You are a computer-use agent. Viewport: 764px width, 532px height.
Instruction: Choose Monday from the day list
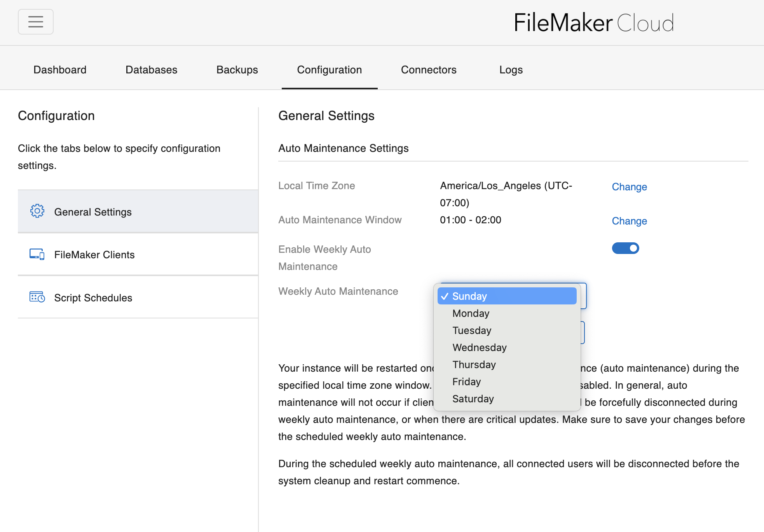[x=471, y=313]
